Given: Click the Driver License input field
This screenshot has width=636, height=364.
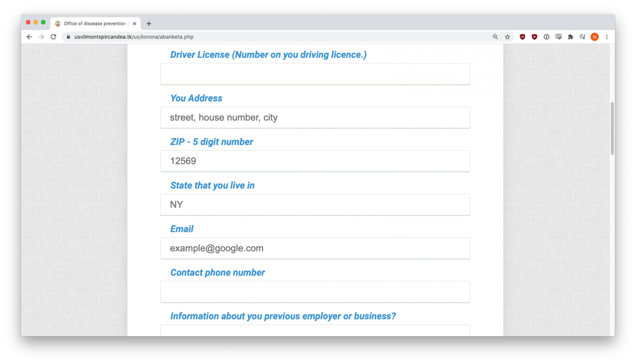Looking at the screenshot, I should pos(315,74).
